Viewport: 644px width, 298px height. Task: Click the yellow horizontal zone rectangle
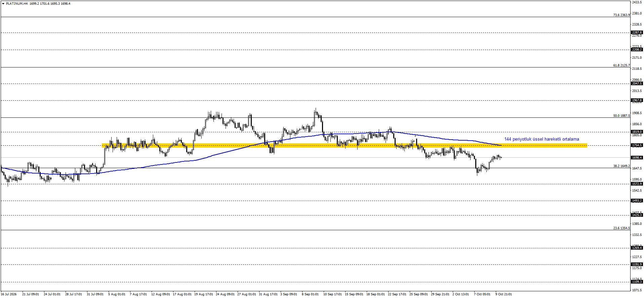345,146
